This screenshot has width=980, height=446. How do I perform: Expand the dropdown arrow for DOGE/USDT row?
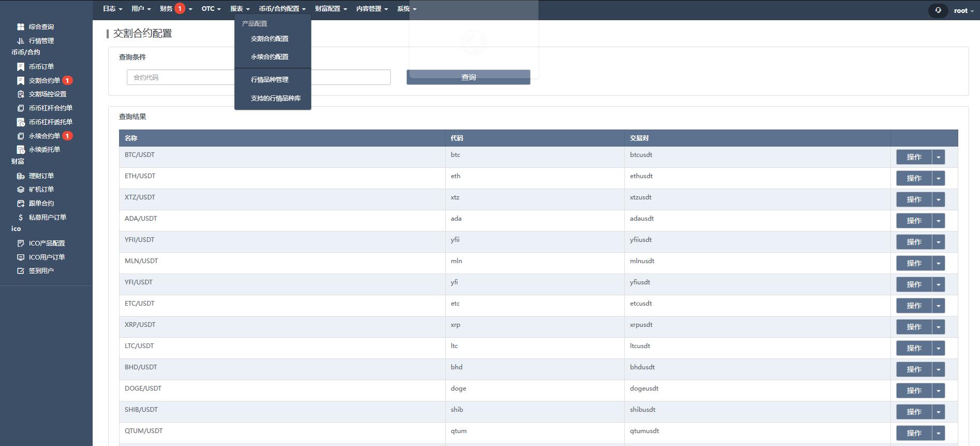[x=938, y=391]
